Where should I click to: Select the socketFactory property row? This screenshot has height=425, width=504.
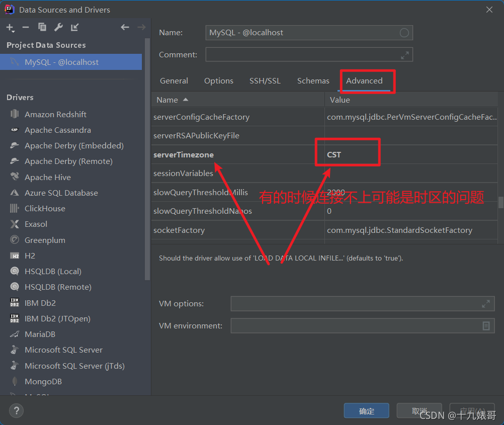click(324, 230)
